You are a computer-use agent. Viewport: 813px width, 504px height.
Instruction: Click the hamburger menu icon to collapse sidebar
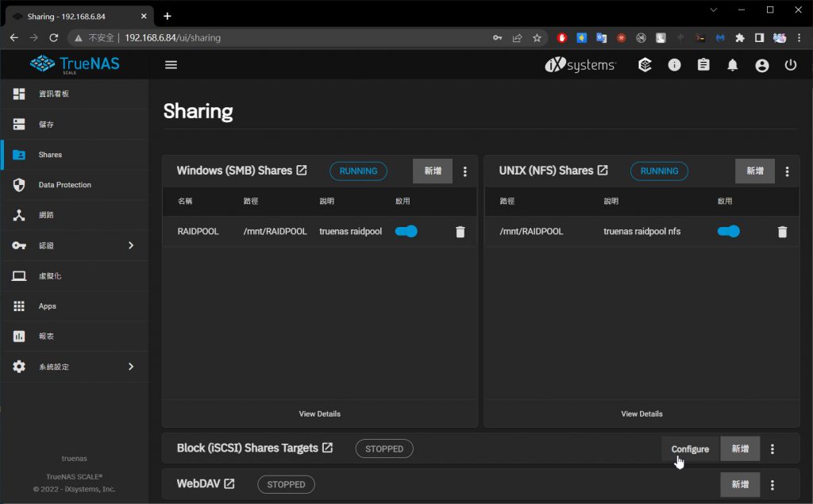tap(171, 65)
